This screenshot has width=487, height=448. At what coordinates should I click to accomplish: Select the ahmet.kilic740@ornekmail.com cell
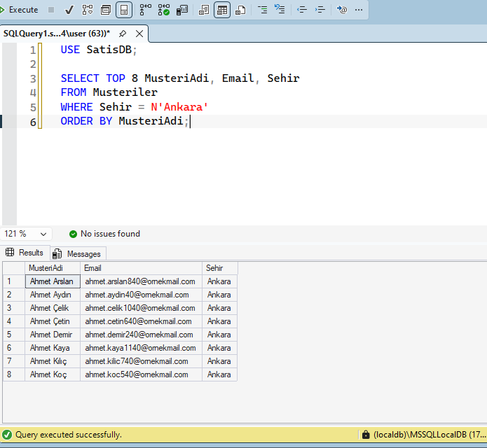coord(141,361)
